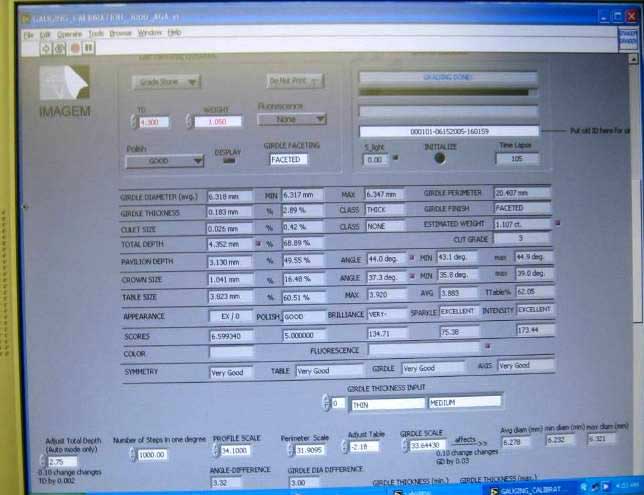Click the vertical scrollbar up arrow
The image size is (644, 495).
point(633,59)
